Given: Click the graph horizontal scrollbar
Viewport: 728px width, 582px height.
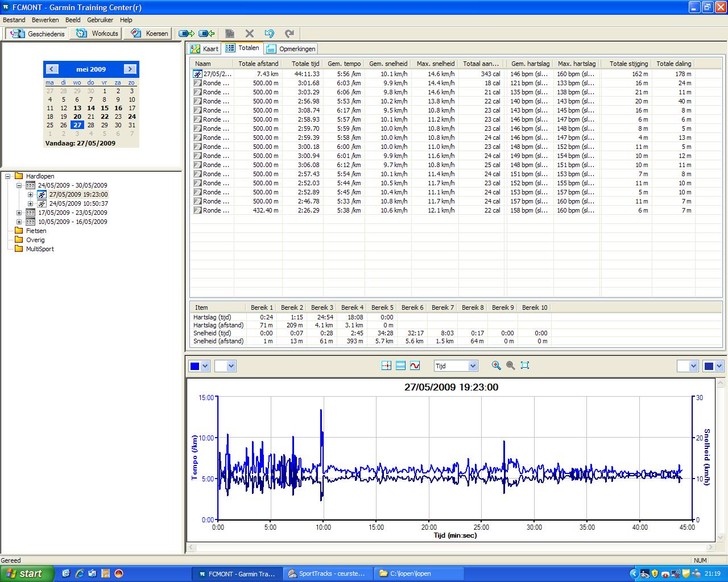Looking at the screenshot, I should coord(451,547).
